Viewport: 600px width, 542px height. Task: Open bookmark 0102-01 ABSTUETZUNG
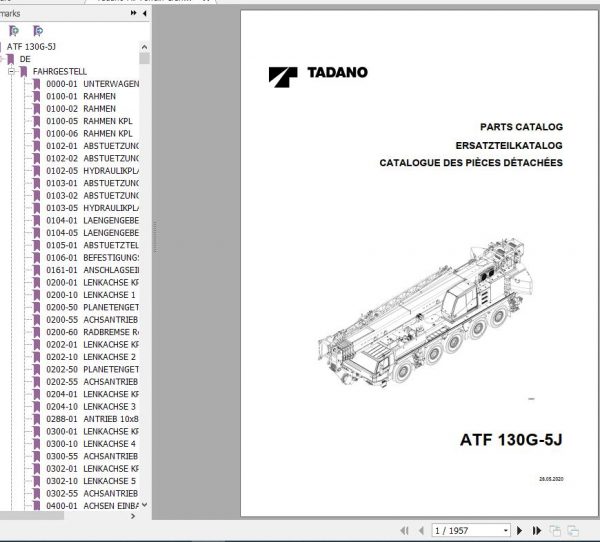click(x=92, y=146)
